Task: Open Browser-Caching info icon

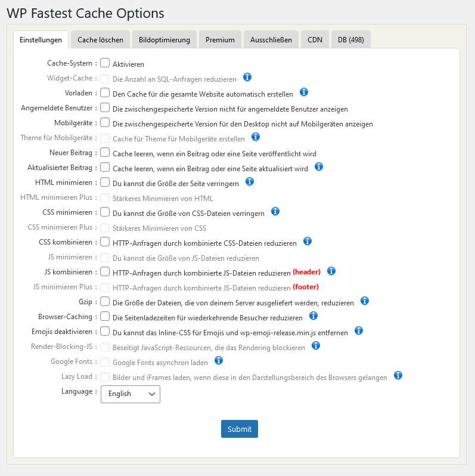Action: (313, 316)
